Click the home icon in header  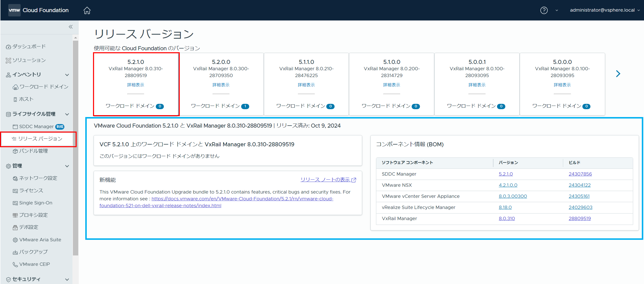[87, 10]
